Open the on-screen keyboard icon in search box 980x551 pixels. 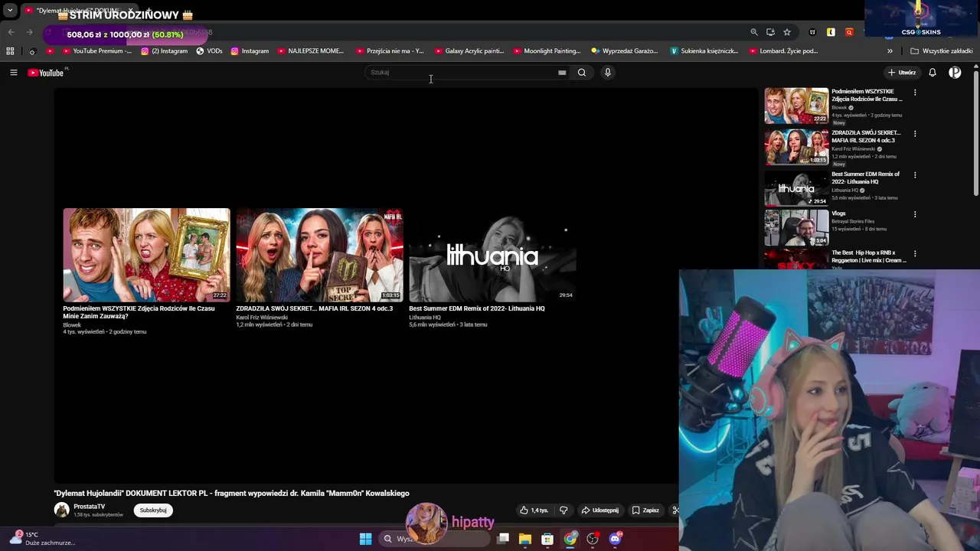(562, 73)
